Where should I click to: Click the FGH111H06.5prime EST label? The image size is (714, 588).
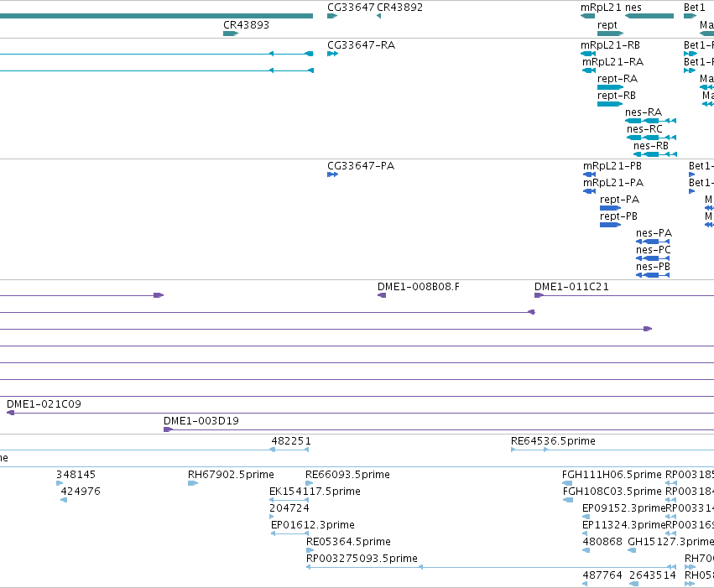click(612, 475)
